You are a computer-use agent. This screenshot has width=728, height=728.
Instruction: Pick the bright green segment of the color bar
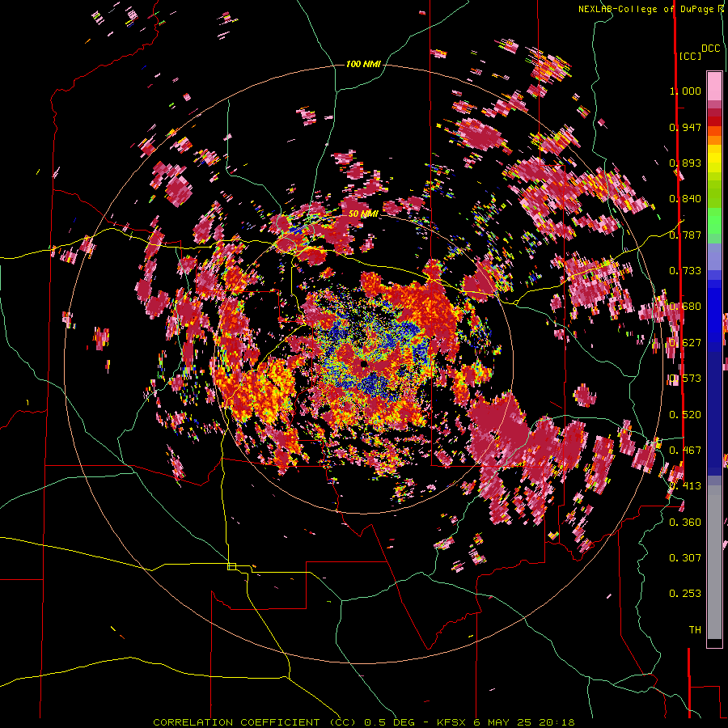pos(714,221)
